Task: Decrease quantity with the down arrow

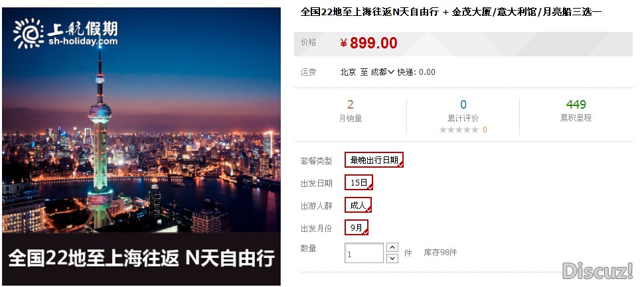Action: (392, 258)
